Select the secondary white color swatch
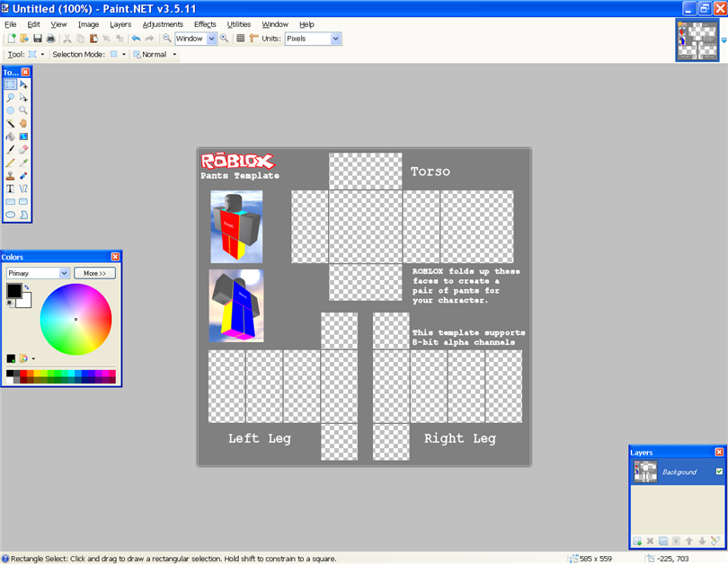 click(26, 302)
